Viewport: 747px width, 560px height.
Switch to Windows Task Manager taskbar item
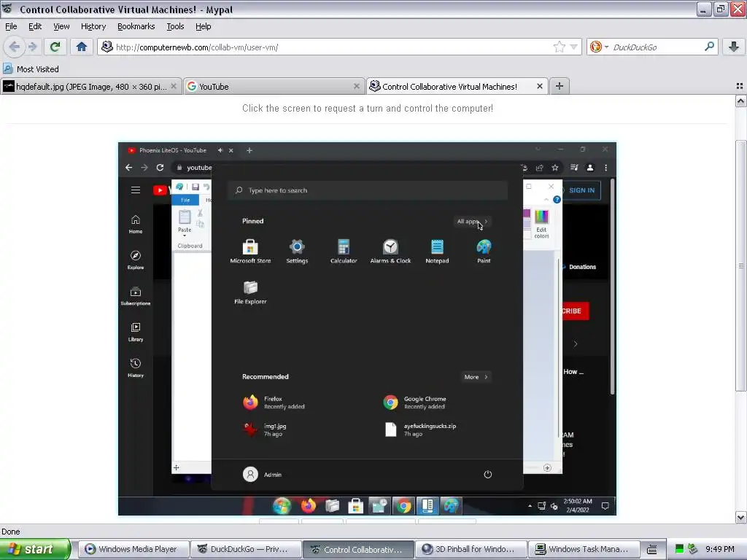click(584, 549)
